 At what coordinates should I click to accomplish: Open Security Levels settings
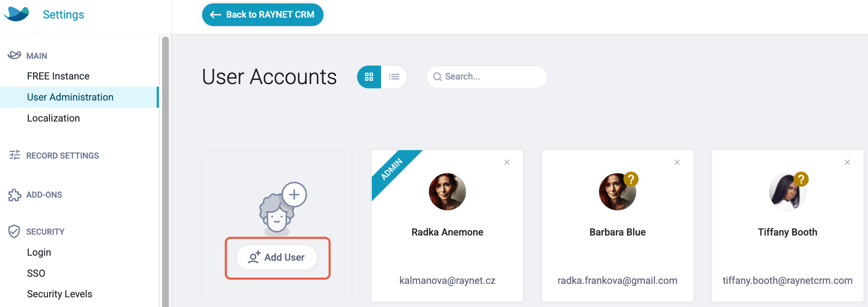tap(60, 294)
